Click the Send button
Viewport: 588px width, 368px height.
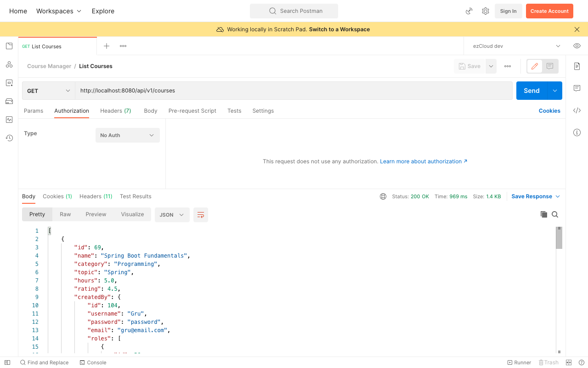[x=532, y=91]
